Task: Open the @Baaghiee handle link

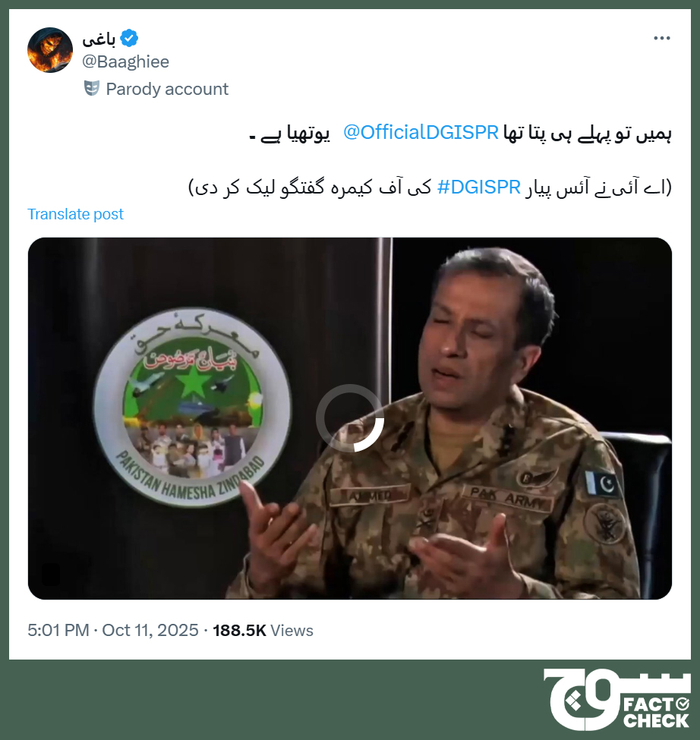Action: [125, 61]
